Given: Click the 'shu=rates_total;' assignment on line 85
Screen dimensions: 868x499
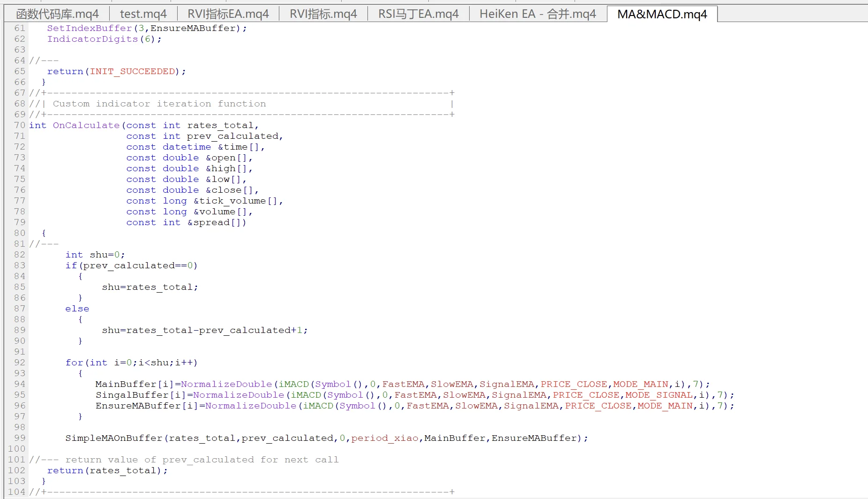Looking at the screenshot, I should click(x=150, y=287).
